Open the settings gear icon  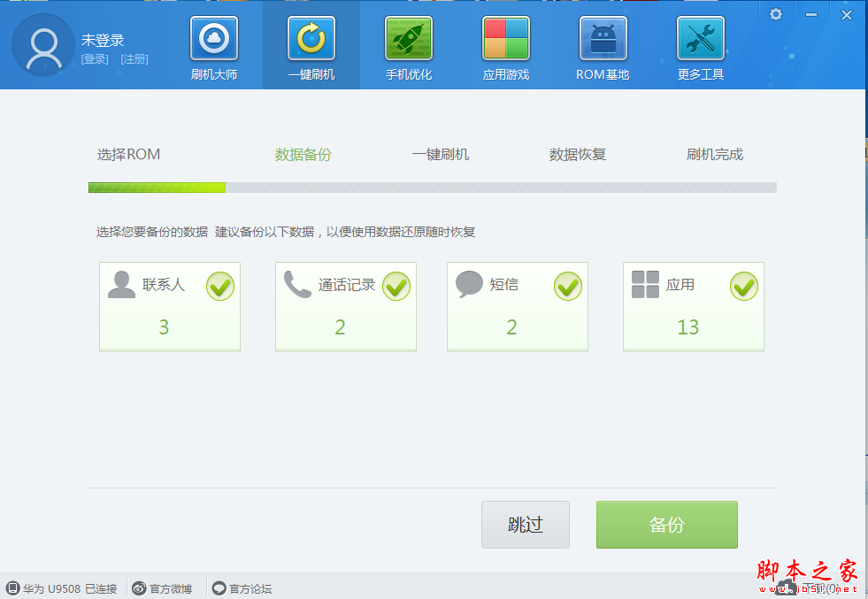pyautogui.click(x=776, y=14)
